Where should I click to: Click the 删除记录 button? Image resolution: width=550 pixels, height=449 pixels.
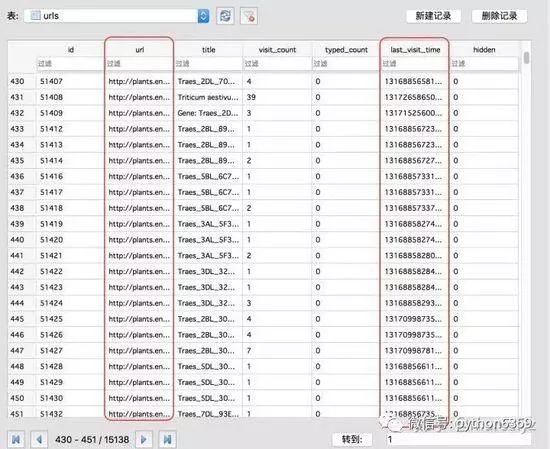point(499,16)
